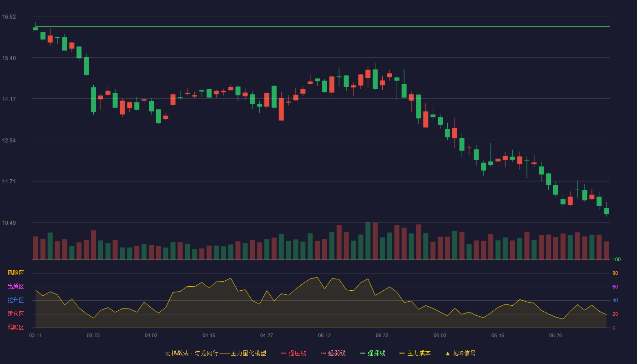This screenshot has height=364, width=637.
Task: Click the 03-11 date on the time axis
Action: pyautogui.click(x=35, y=335)
